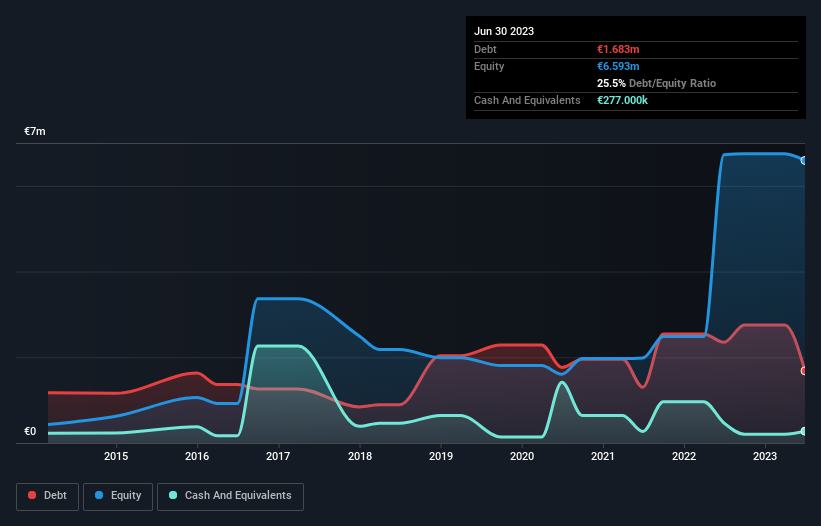Viewport: 821px width, 526px height.
Task: Click tooltip Cash And Equivalents row label
Action: point(527,100)
